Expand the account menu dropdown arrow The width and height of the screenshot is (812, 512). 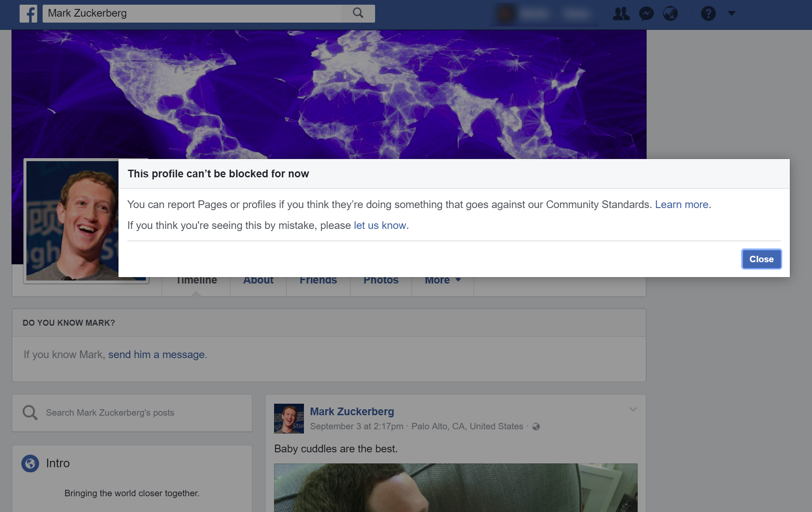[731, 14]
